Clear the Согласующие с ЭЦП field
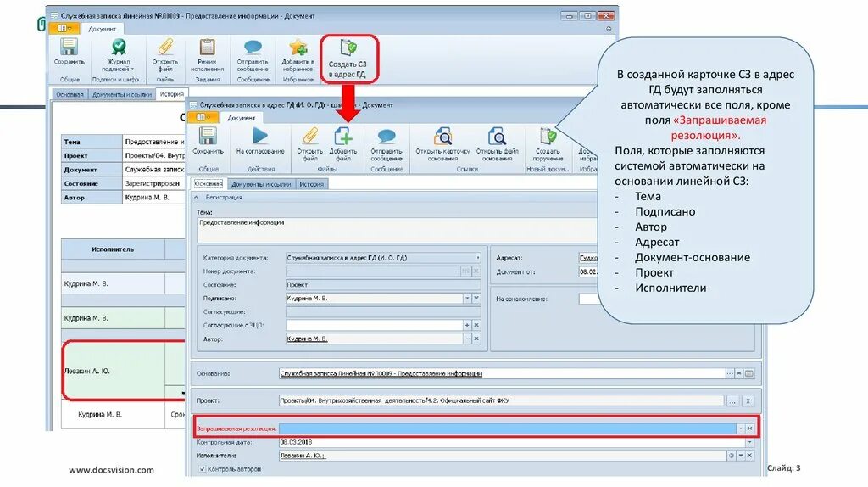Screen dimensions: 868x487 point(476,325)
